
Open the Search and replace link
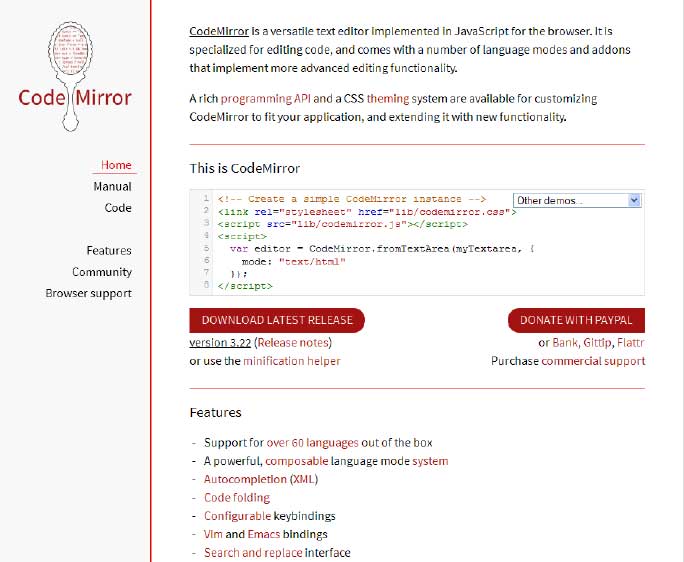[253, 552]
